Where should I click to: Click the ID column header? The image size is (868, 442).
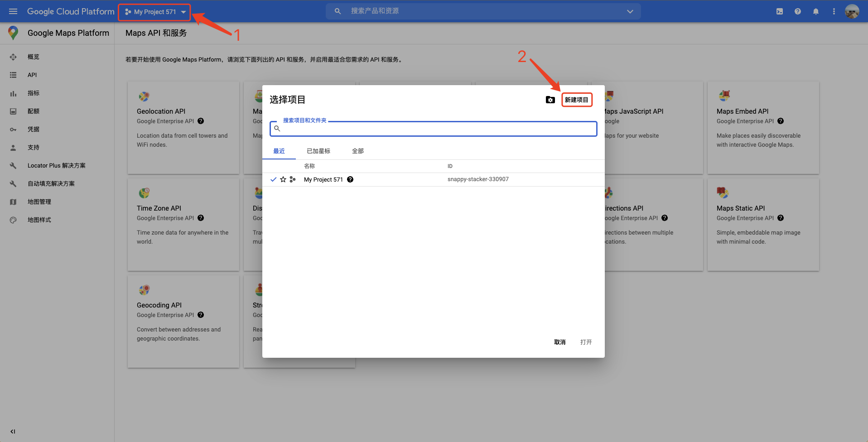(450, 166)
